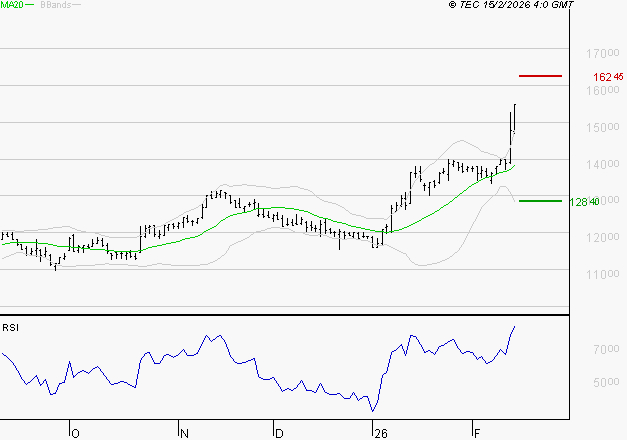Screen dimensions: 627x440
Task: Select the N month marker on time axis
Action: pos(184,433)
